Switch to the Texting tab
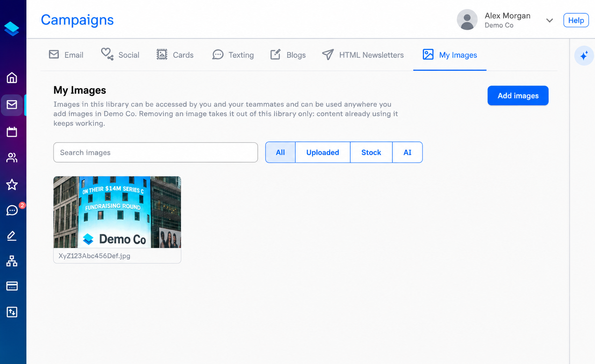This screenshot has height=364, width=595. click(x=233, y=55)
